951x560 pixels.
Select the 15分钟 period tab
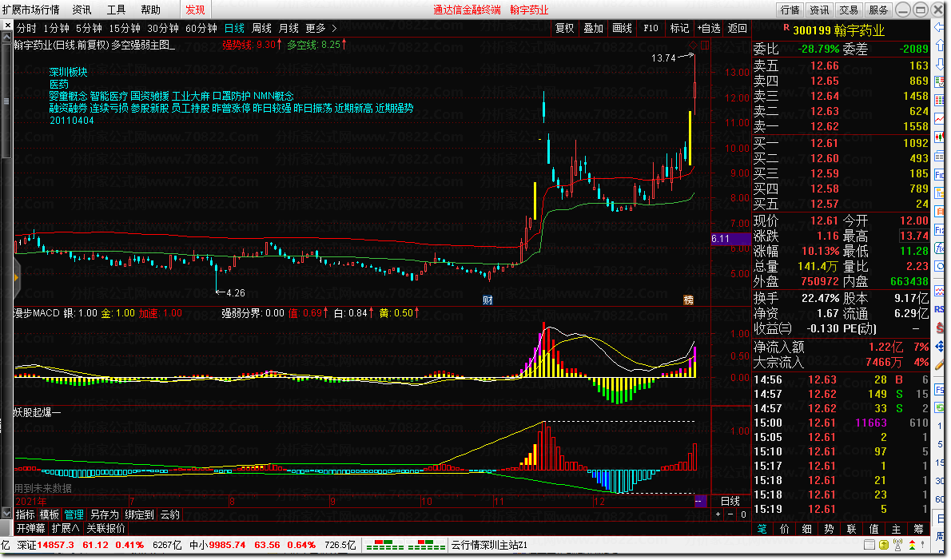coord(125,29)
